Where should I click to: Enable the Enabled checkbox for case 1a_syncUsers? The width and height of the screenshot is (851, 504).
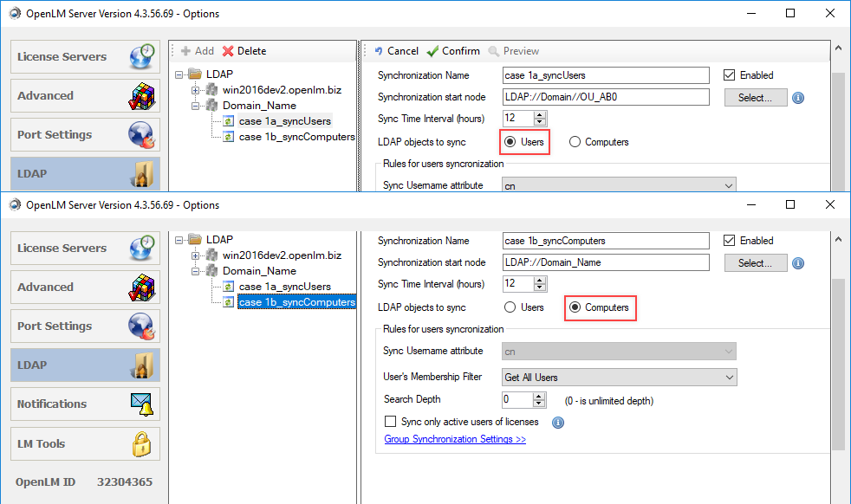729,74
